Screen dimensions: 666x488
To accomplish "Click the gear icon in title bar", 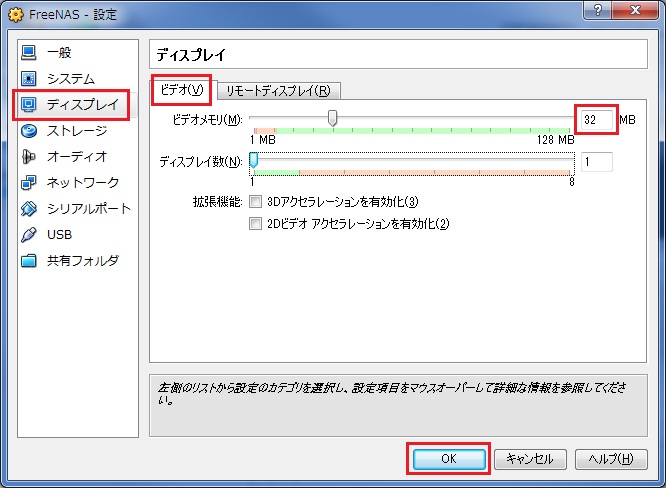I will point(16,15).
